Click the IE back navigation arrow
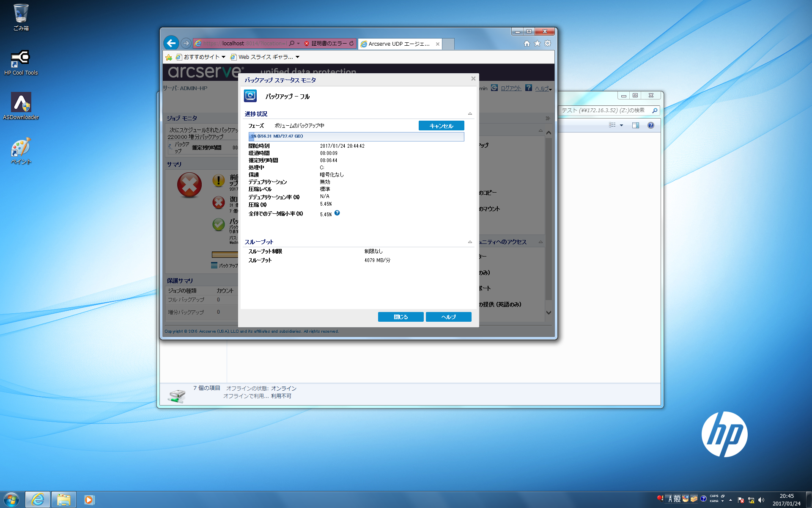This screenshot has height=508, width=812. [171, 43]
